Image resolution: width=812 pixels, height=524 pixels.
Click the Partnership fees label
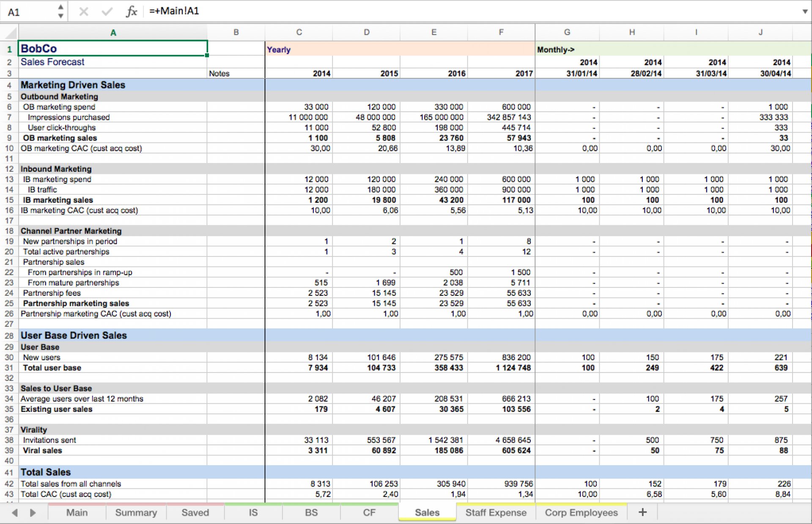[52, 293]
